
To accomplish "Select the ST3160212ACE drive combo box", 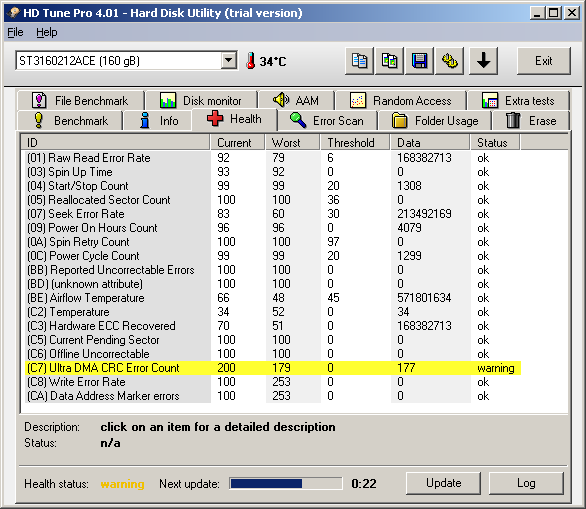I will (126, 61).
